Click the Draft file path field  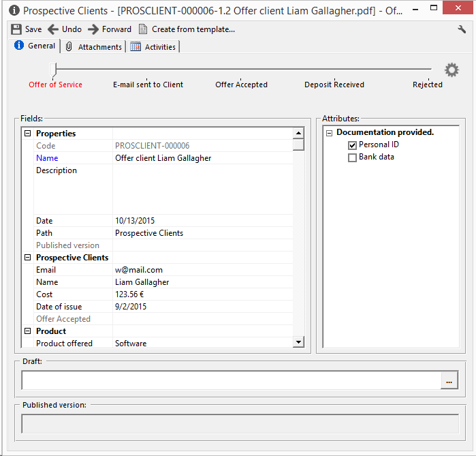231,381
